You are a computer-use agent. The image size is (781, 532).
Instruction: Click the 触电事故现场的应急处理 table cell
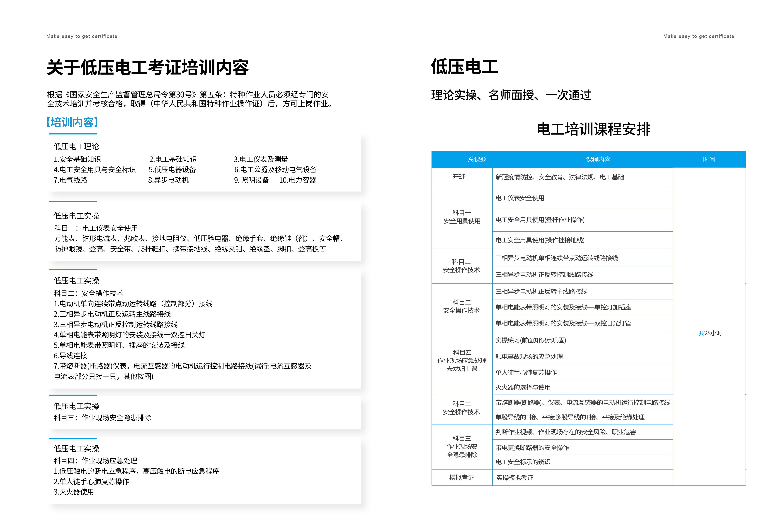pyautogui.click(x=529, y=356)
